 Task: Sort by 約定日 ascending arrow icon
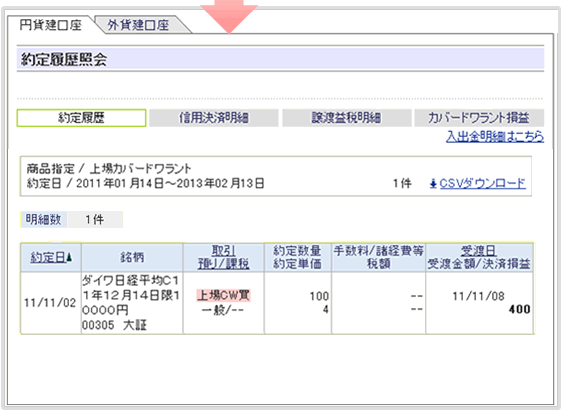(x=69, y=257)
